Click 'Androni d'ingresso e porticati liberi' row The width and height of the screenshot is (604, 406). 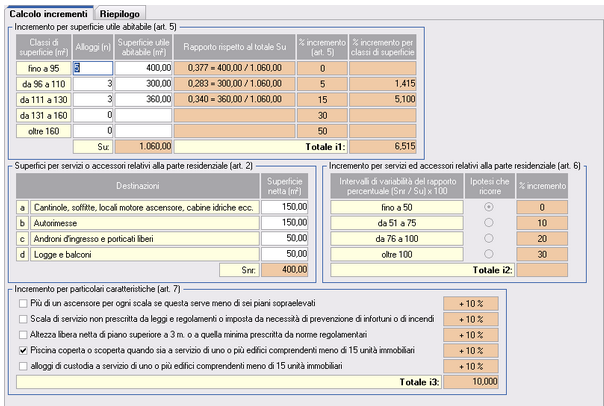point(145,239)
